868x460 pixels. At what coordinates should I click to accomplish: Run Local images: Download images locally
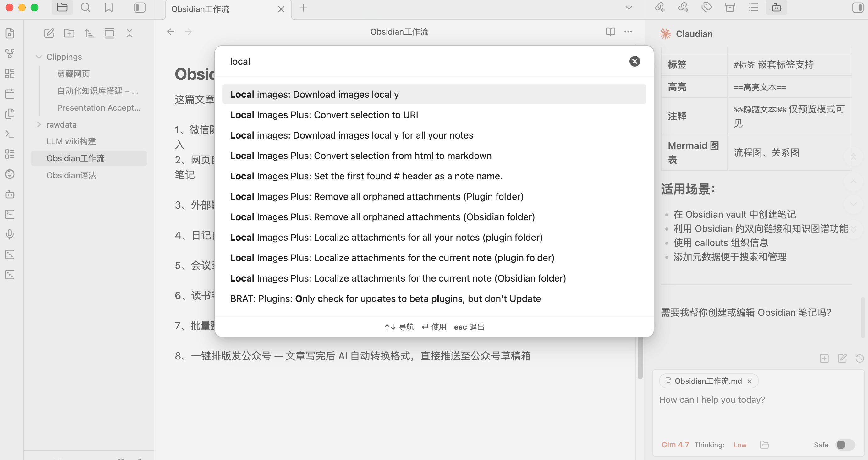[434, 94]
